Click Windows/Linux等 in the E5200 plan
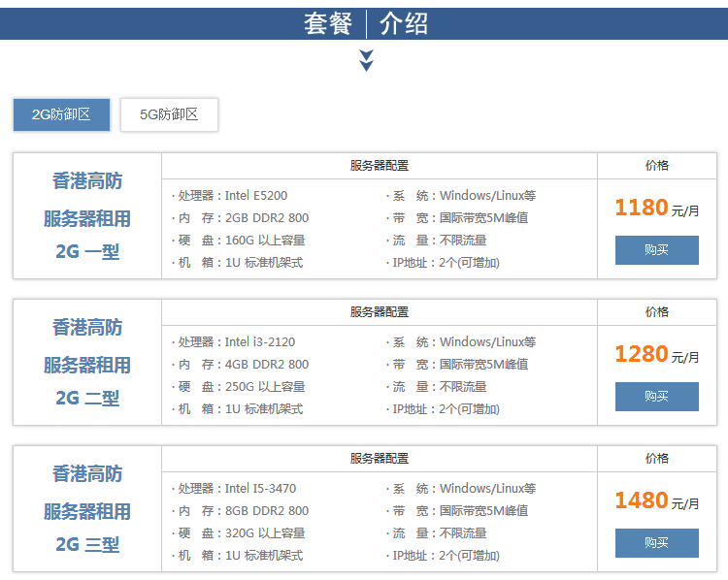The height and width of the screenshot is (580, 728). tap(488, 195)
